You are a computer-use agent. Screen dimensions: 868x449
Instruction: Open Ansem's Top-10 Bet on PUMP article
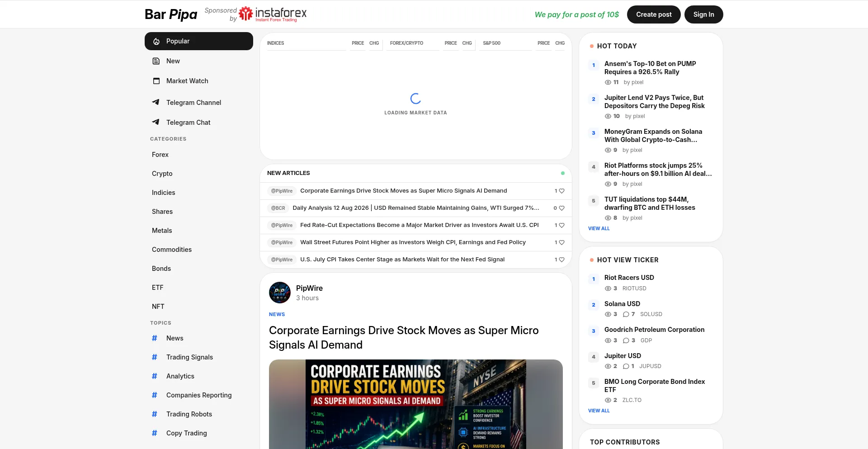click(650, 68)
